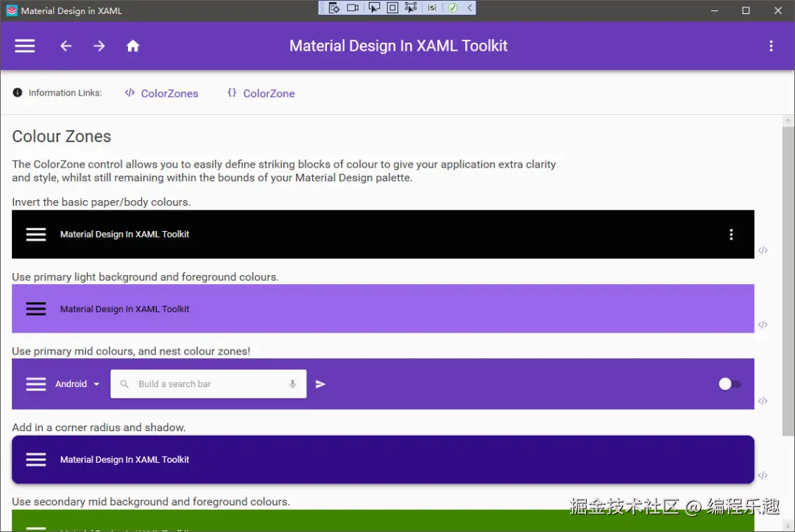Show XAML code for primary mid zone
The width and height of the screenshot is (795, 532).
pos(763,401)
